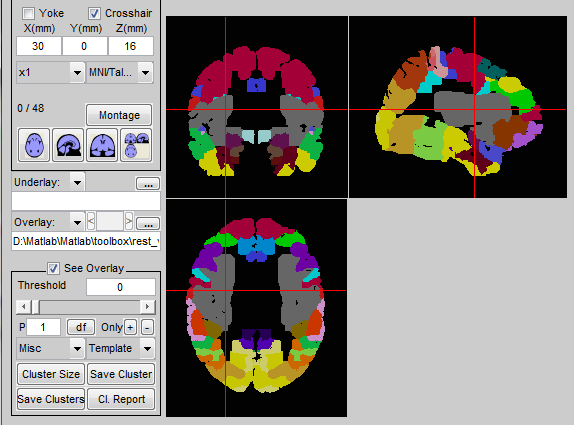The image size is (574, 425).
Task: Open the Underlay dropdown menu
Action: click(x=49, y=182)
